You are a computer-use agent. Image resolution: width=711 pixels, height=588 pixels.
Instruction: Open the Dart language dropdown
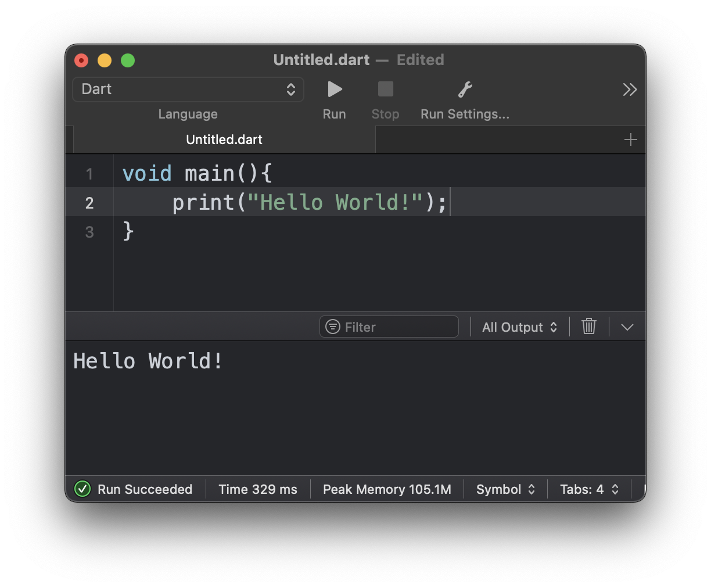(188, 89)
